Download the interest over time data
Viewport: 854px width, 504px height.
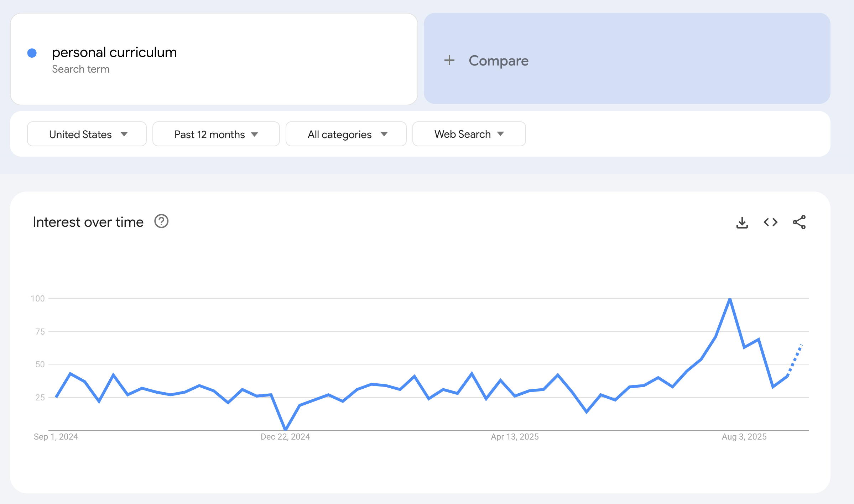pyautogui.click(x=742, y=222)
